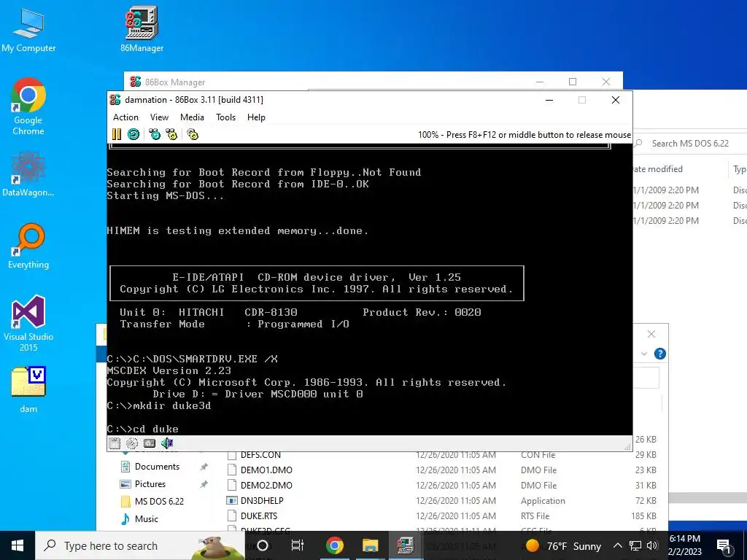Click the 86Box window resize grip

[627, 447]
